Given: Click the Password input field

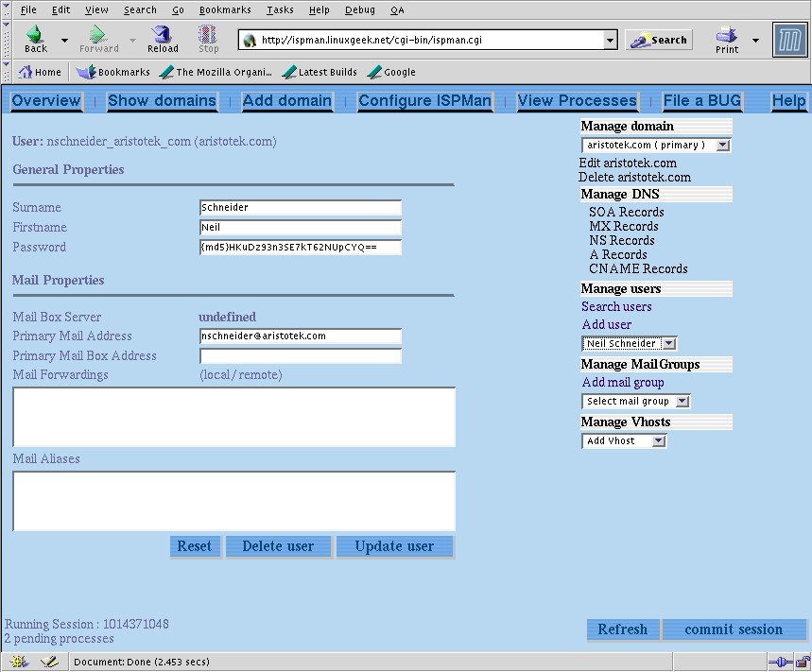Looking at the screenshot, I should click(x=301, y=247).
